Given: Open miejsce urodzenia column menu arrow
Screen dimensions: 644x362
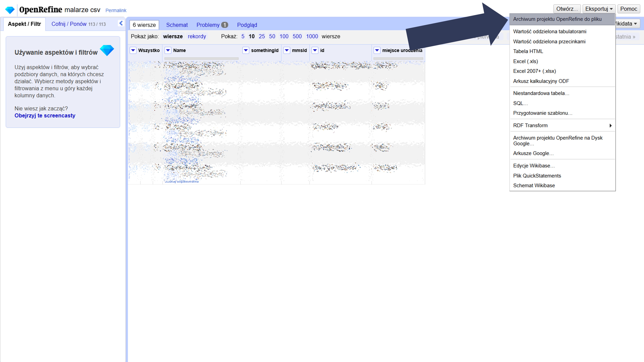Looking at the screenshot, I should 377,50.
